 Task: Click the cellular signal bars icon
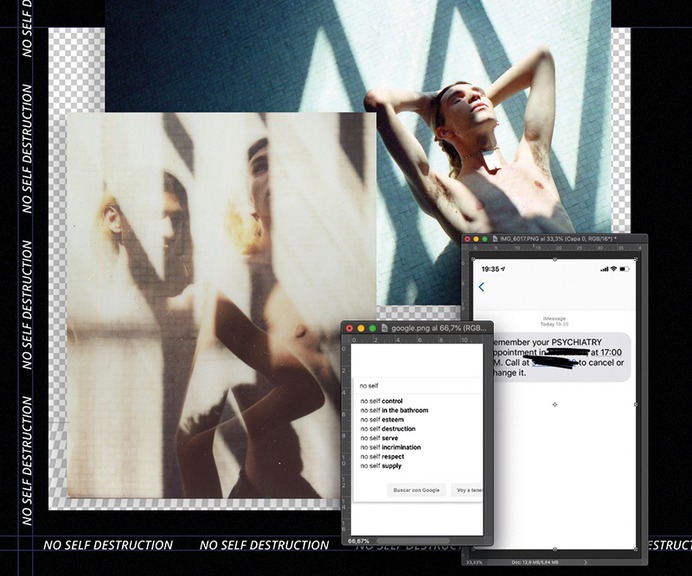point(604,269)
